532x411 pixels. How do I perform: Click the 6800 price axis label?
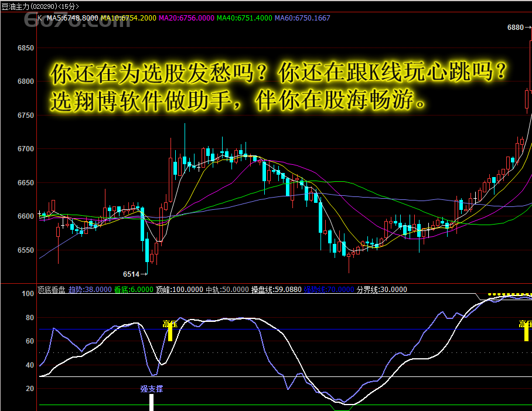tap(26, 81)
